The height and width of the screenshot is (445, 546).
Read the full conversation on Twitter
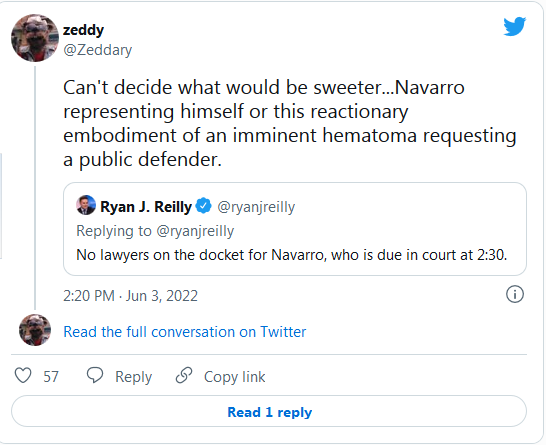click(185, 331)
